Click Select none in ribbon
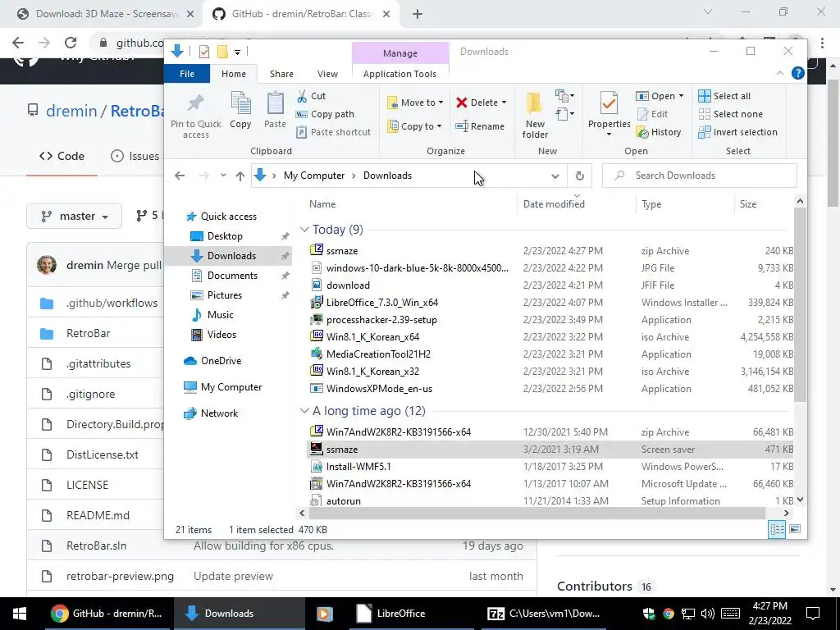 click(x=730, y=114)
